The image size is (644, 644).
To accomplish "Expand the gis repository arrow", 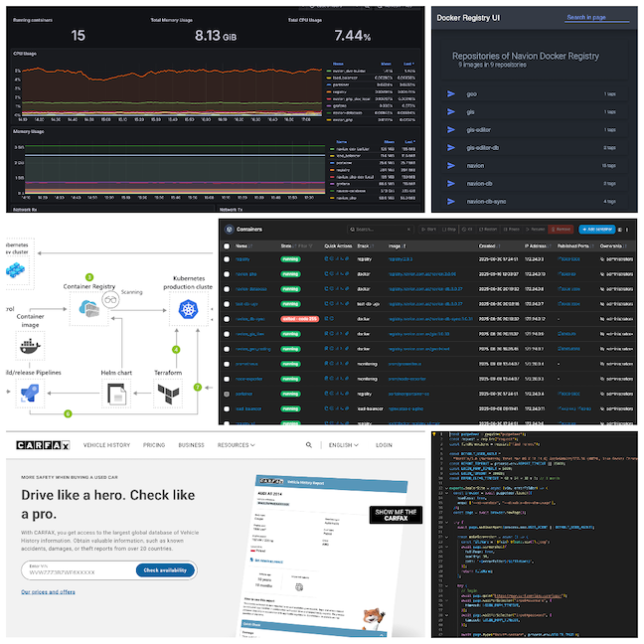I will click(x=451, y=111).
